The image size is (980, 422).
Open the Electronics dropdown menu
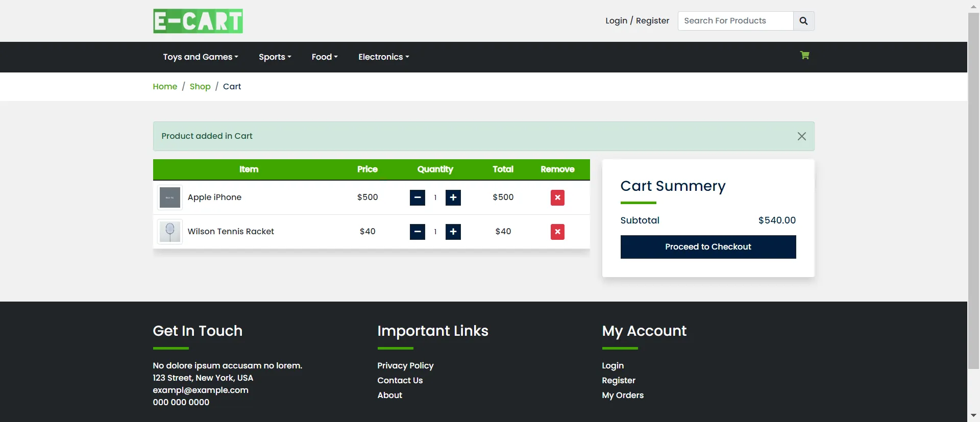[383, 57]
